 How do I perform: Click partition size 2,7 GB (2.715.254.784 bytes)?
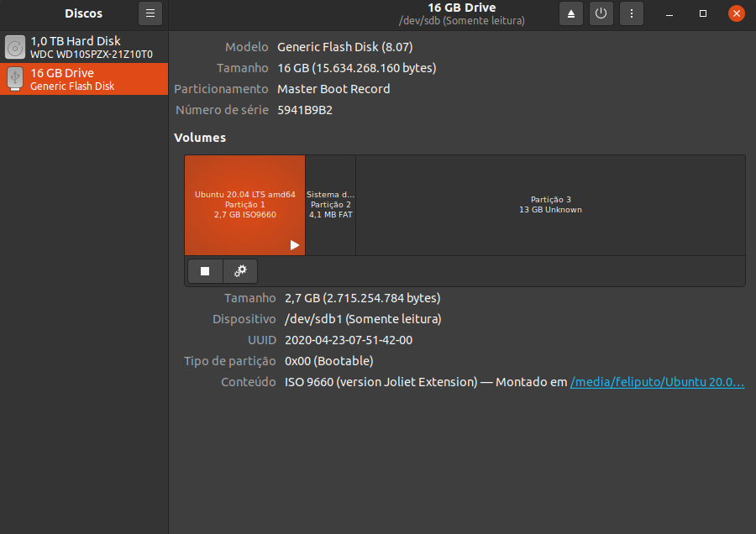(x=363, y=298)
